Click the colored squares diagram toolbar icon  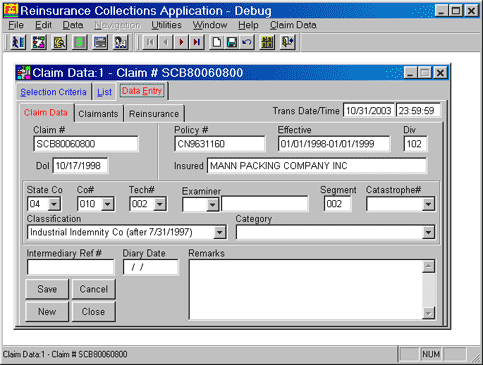click(x=39, y=42)
